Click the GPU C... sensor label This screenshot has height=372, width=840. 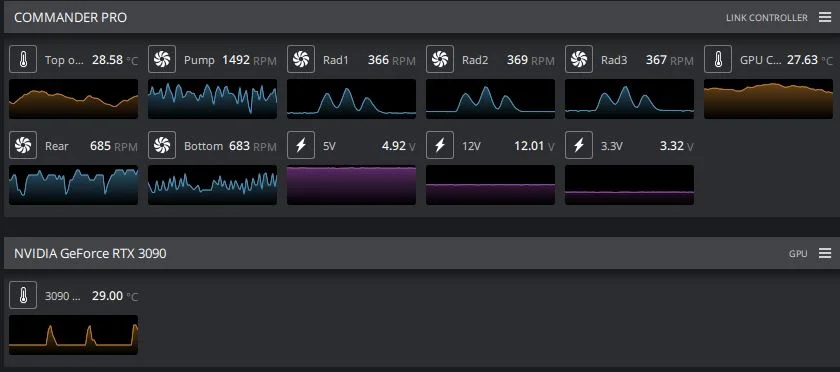[760, 60]
